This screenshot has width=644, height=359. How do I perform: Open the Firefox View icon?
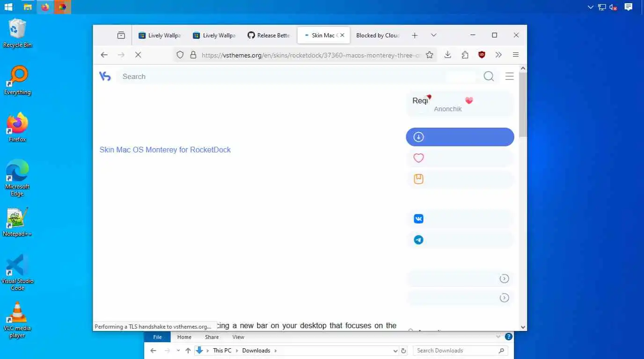[x=121, y=35]
